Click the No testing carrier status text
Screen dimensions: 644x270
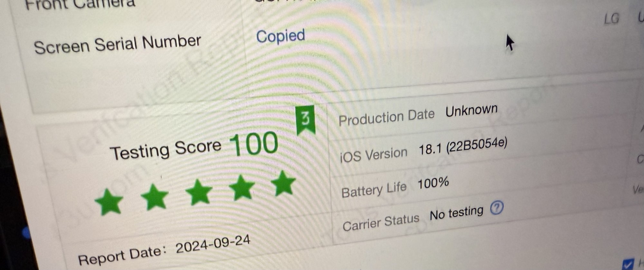457,213
